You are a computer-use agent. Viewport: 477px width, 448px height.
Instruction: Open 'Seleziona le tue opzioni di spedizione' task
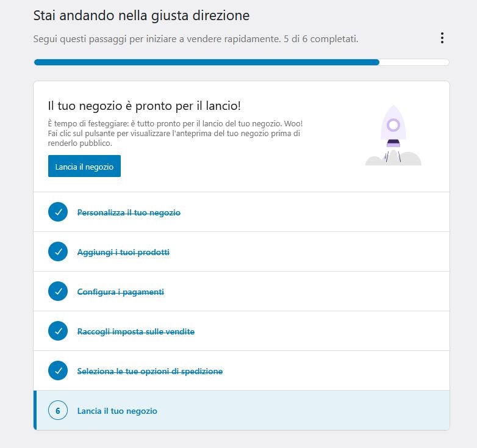click(241, 370)
